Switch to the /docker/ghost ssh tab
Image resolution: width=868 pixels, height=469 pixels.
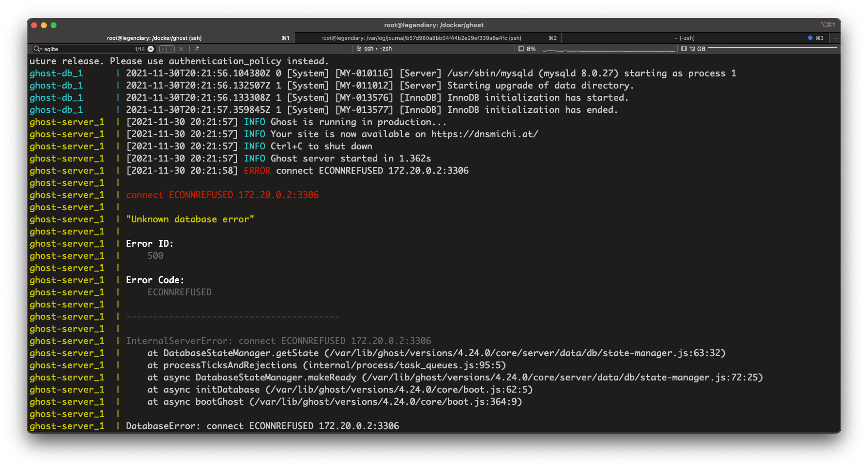click(x=154, y=38)
